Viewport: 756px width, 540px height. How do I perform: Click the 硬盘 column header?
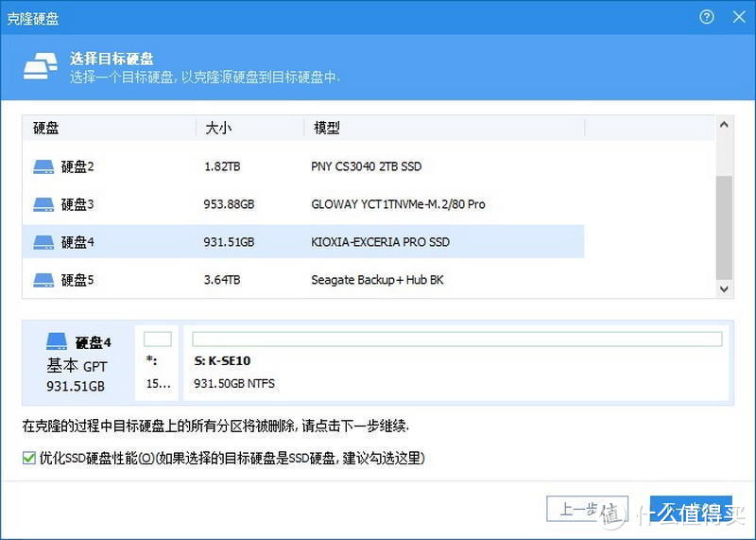109,128
